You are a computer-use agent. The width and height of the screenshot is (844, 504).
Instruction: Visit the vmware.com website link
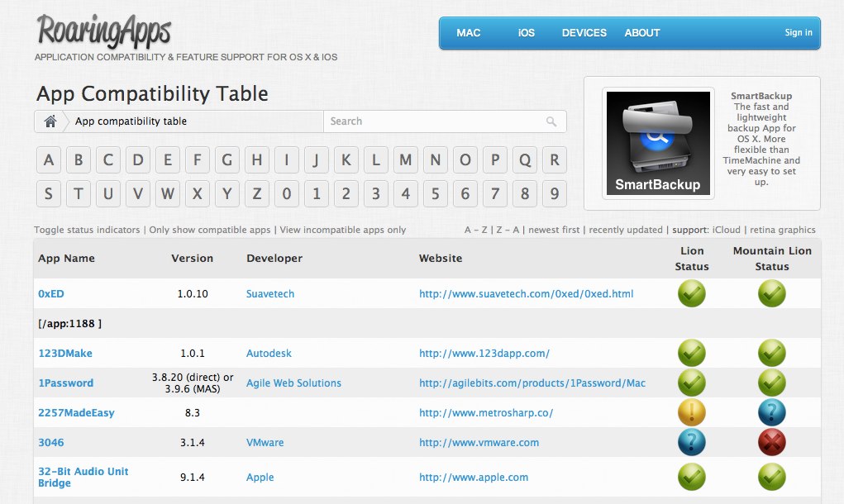(479, 442)
